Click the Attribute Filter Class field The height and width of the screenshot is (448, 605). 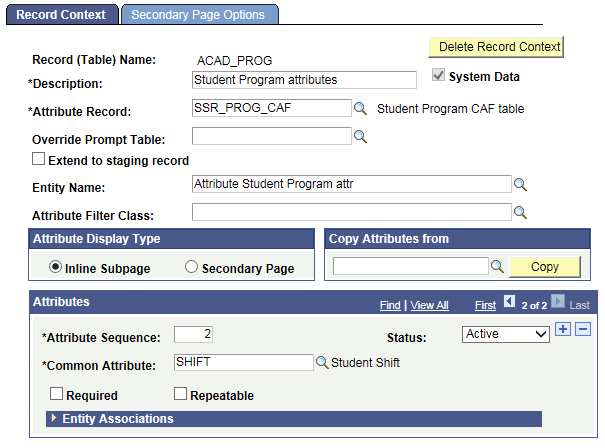point(352,212)
